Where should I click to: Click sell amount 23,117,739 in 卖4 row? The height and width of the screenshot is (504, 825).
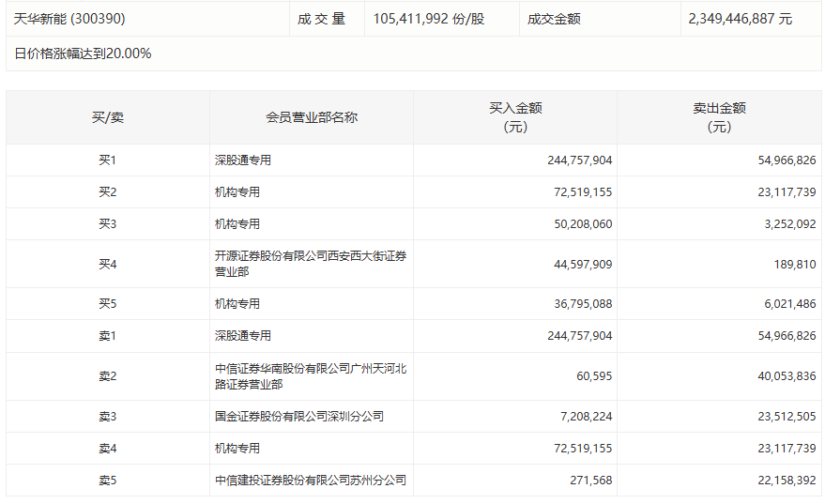tap(787, 449)
